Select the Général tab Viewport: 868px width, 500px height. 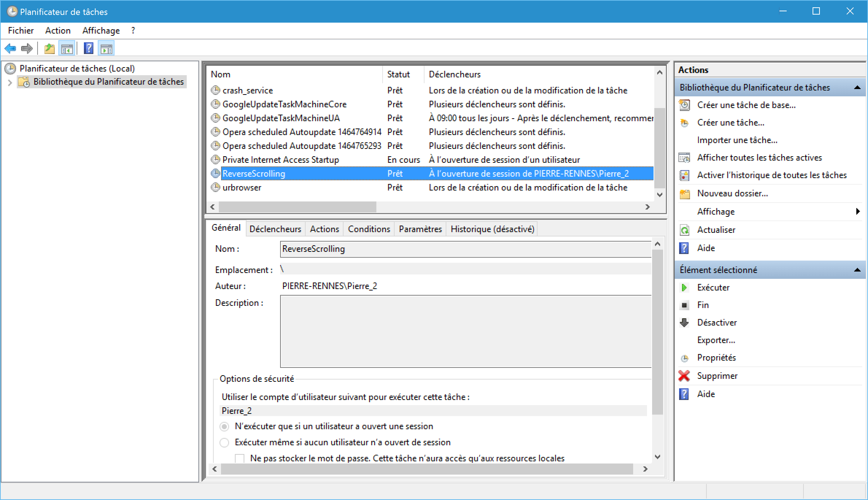tap(226, 228)
